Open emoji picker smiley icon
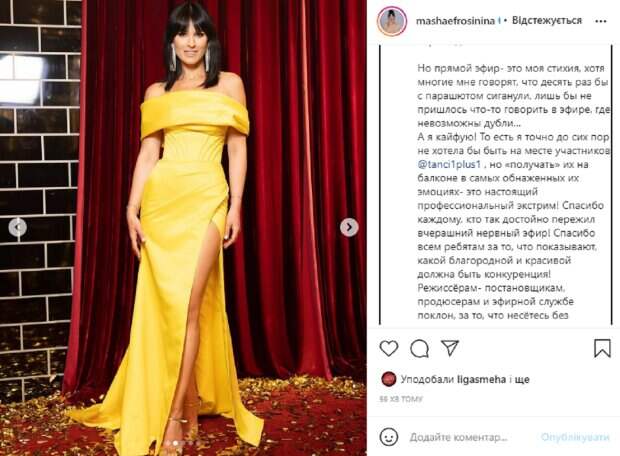The image size is (620, 456). 389,437
